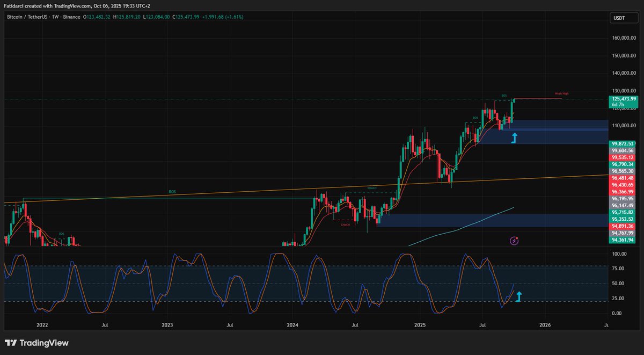Viewport: 644px width, 355px height.
Task: Click the 50.00 oscillator scale value
Action: [x=619, y=283]
